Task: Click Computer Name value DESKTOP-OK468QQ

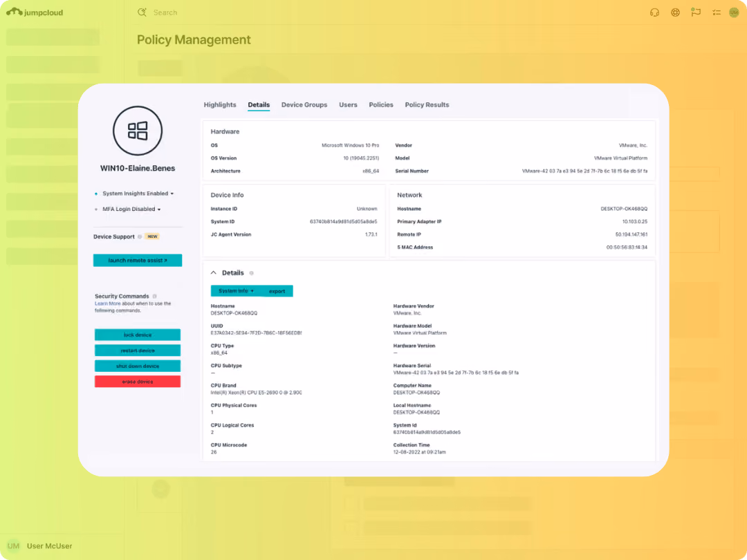Action: pos(416,393)
